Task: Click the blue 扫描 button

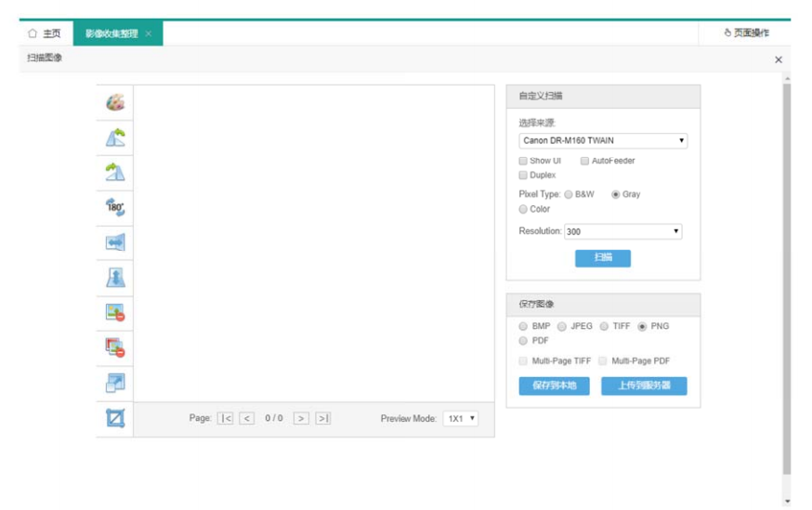Action: (x=602, y=257)
